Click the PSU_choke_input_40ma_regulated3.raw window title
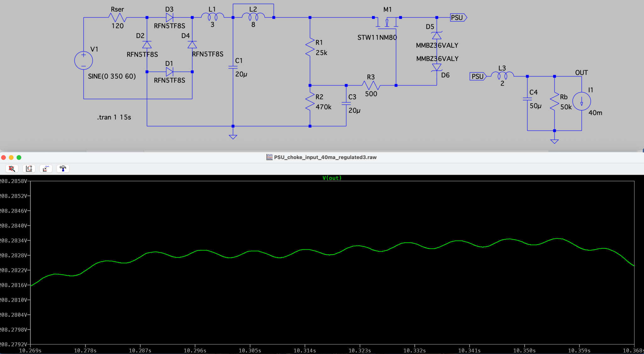 tap(325, 157)
